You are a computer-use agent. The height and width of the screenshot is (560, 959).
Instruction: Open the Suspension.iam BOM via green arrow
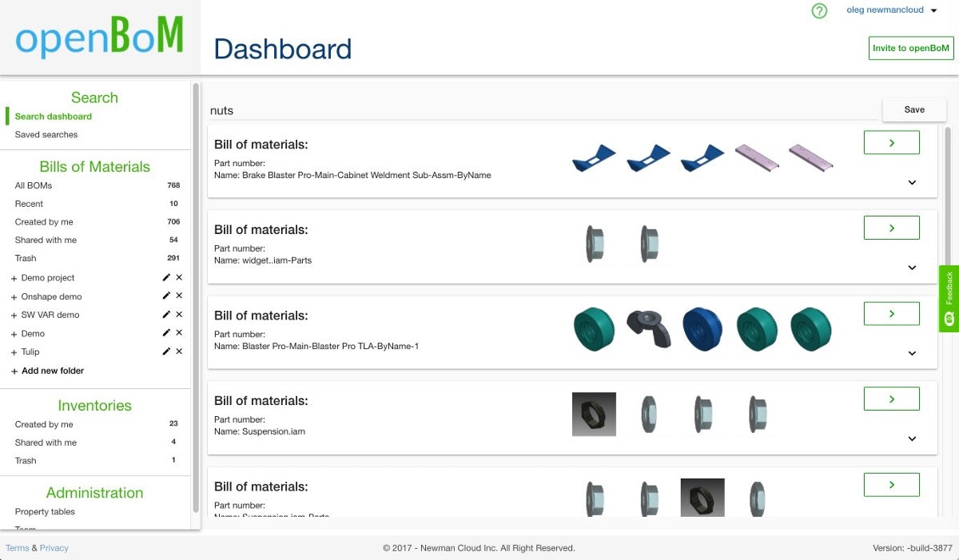pyautogui.click(x=891, y=398)
